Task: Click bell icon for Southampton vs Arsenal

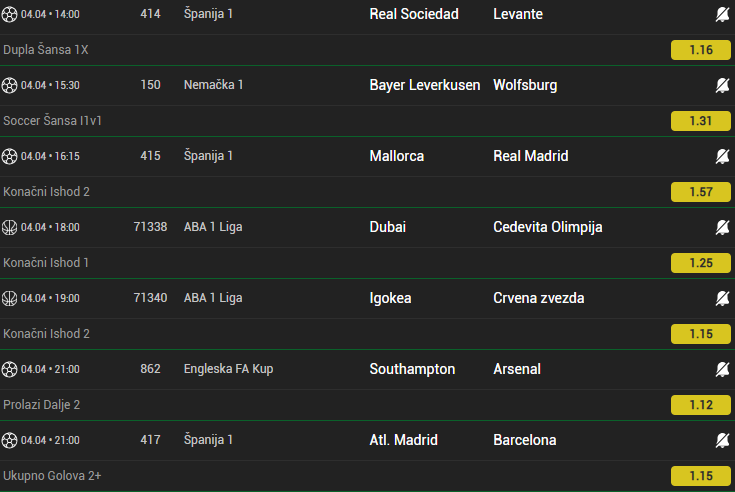Action: 723,369
